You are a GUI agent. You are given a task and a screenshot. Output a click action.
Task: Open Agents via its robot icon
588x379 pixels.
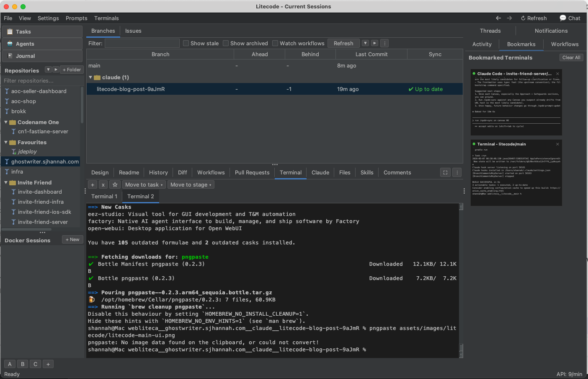click(x=10, y=44)
